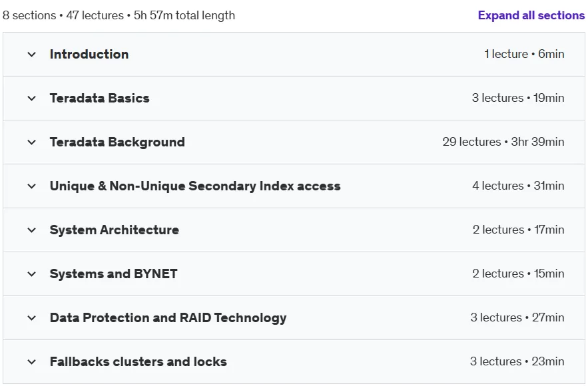This screenshot has width=588, height=386.
Task: Click Unique & Non-Unique Secondary Index access title
Action: pyautogui.click(x=195, y=186)
